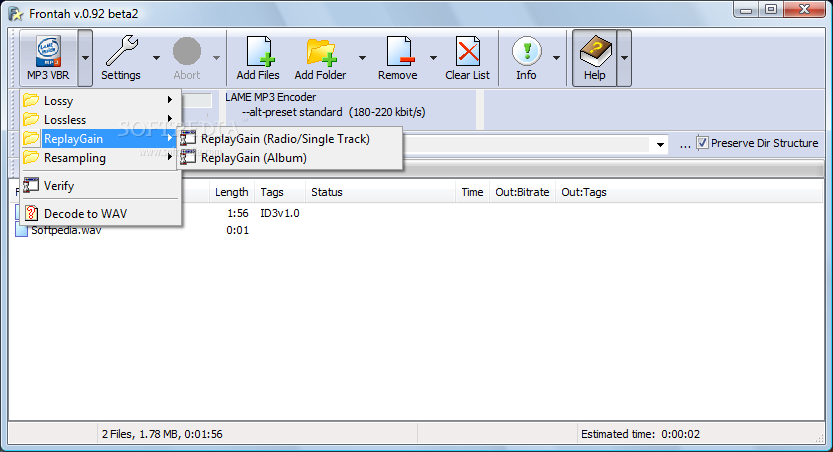Click the --alt-preset standard description text
Image resolution: width=833 pixels, height=452 pixels.
[x=334, y=112]
